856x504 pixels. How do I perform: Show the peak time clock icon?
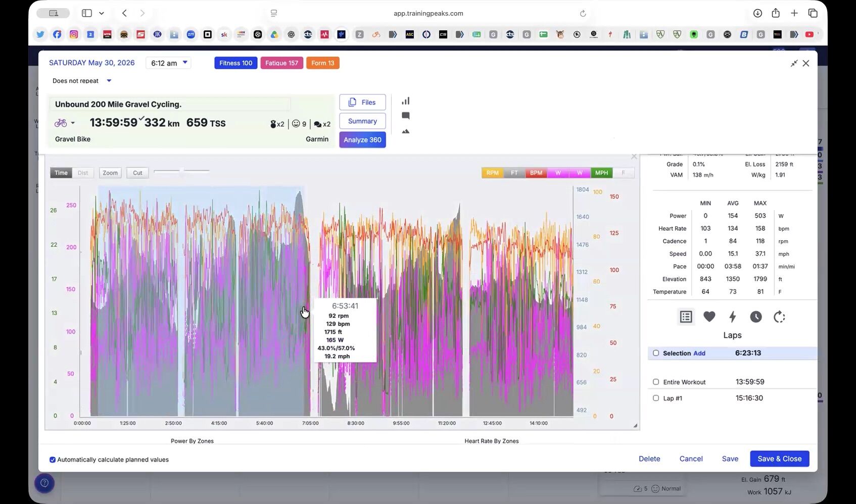756,317
